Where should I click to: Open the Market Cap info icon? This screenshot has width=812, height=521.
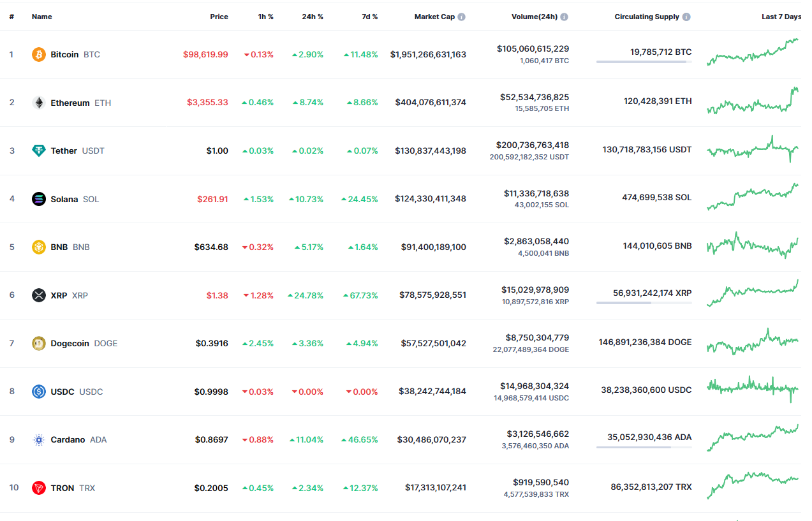(461, 17)
